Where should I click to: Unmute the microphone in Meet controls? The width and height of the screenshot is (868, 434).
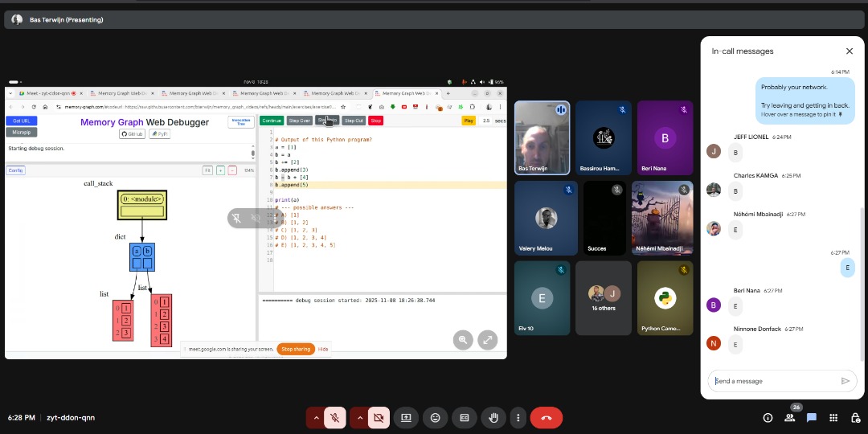coord(335,418)
